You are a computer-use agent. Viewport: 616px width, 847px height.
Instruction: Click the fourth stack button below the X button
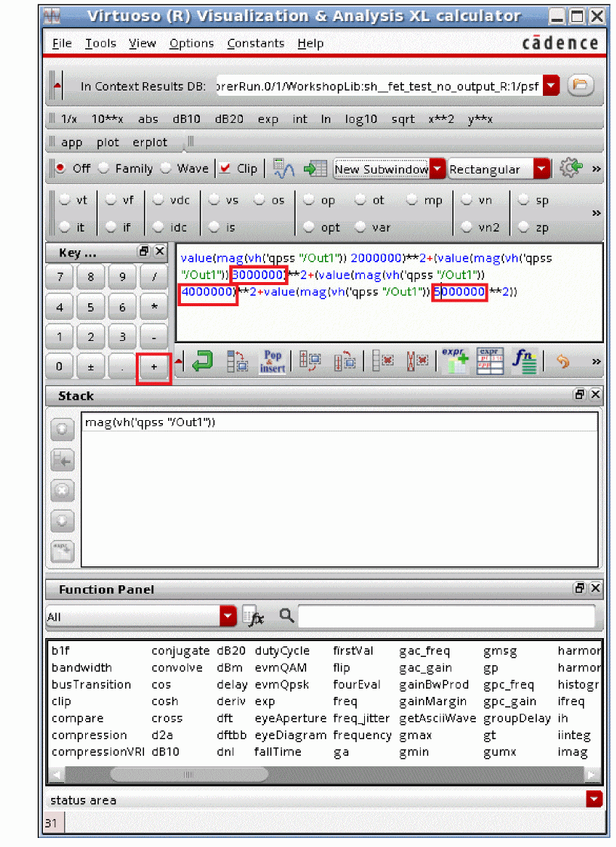pos(62,520)
